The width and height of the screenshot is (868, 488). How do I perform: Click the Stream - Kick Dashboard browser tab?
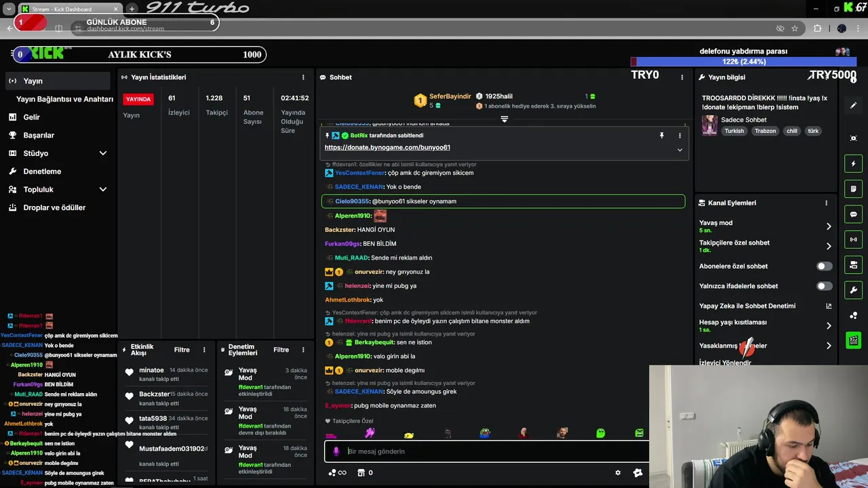70,9
